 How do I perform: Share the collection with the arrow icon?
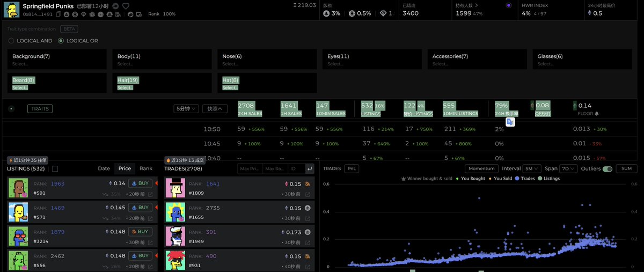pos(115,6)
